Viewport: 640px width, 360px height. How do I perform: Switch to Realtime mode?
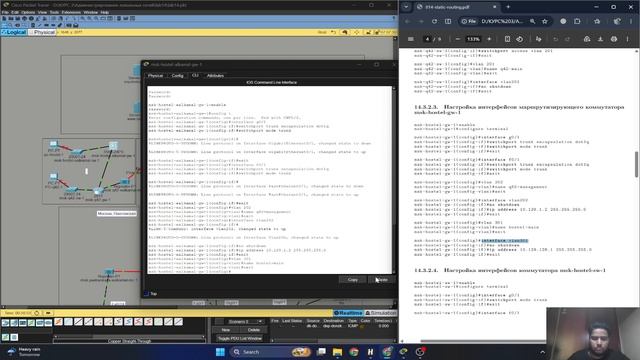(x=348, y=313)
